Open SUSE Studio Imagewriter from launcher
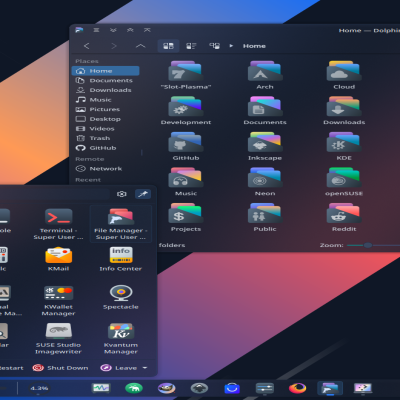 click(x=58, y=339)
